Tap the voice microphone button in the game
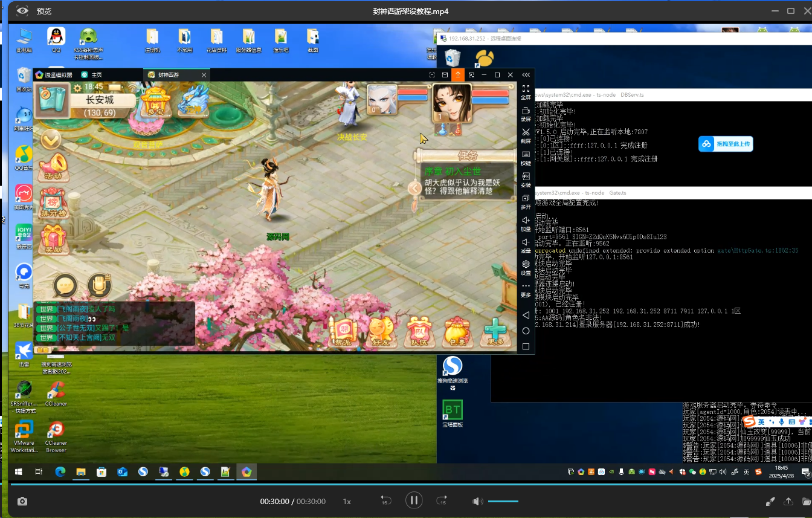The width and height of the screenshot is (812, 518). [100, 286]
